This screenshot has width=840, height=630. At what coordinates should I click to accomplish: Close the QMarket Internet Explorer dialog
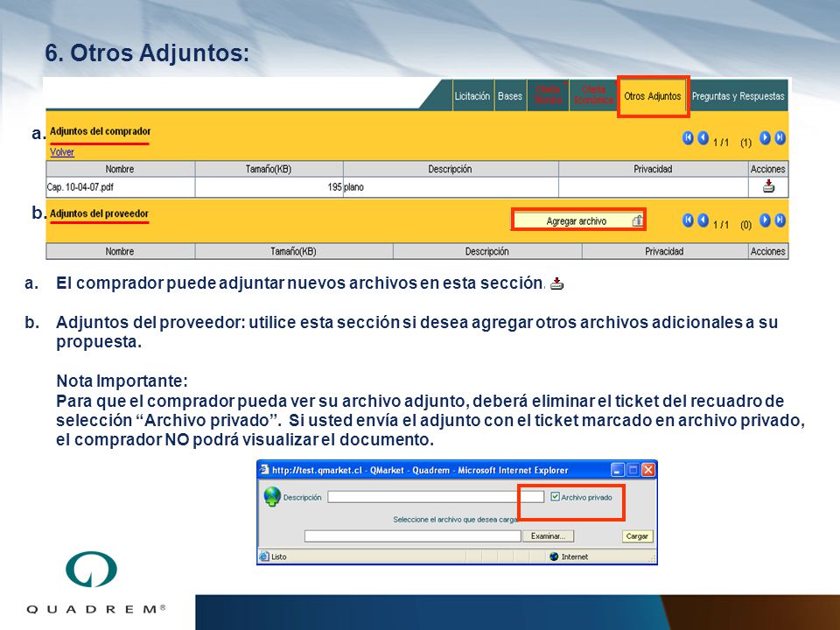point(648,471)
